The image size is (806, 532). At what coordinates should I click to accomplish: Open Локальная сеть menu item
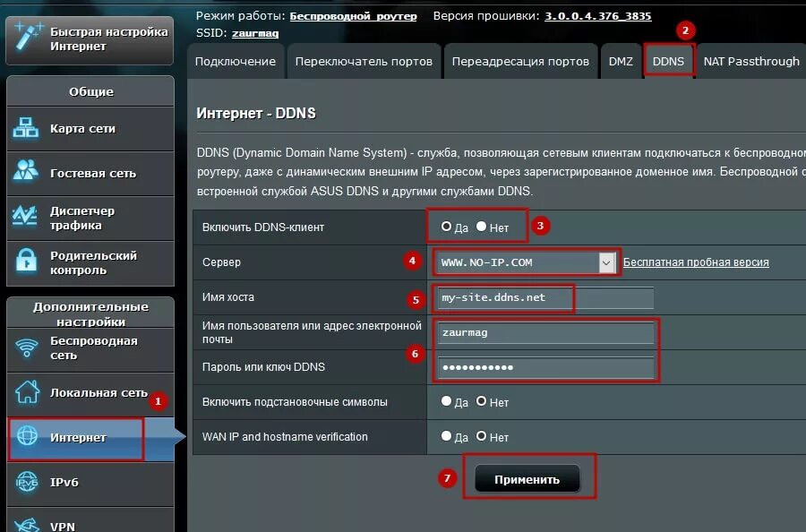tap(90, 392)
